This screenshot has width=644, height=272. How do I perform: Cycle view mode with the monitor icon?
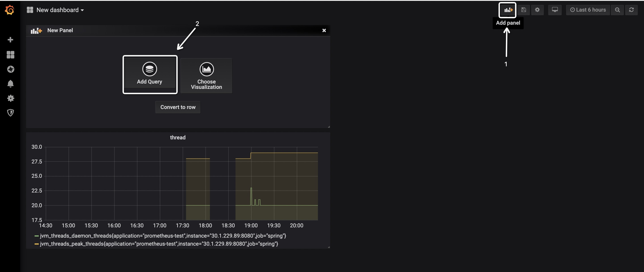point(555,10)
